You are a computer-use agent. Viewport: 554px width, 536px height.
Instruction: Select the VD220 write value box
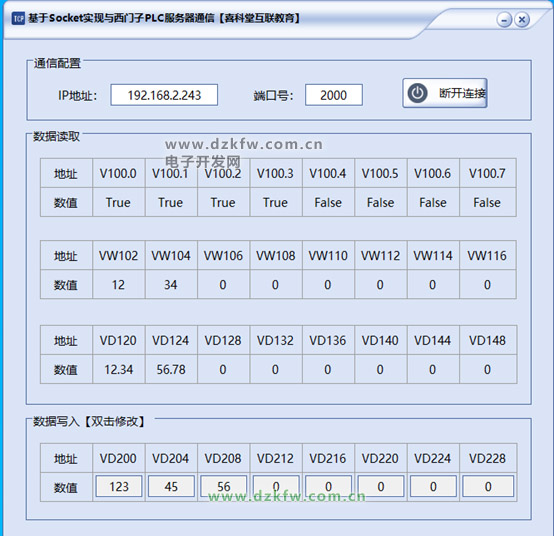381,487
